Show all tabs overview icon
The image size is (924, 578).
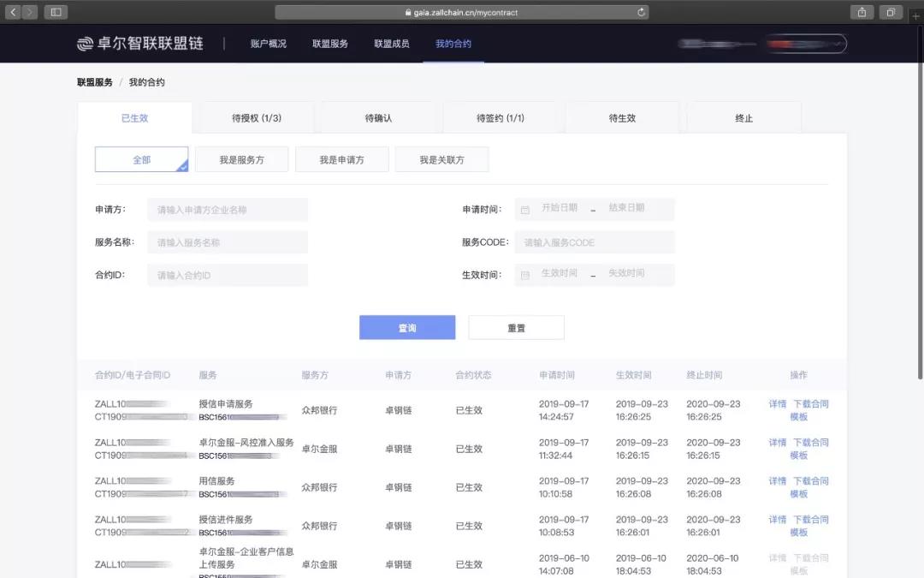[x=891, y=12]
